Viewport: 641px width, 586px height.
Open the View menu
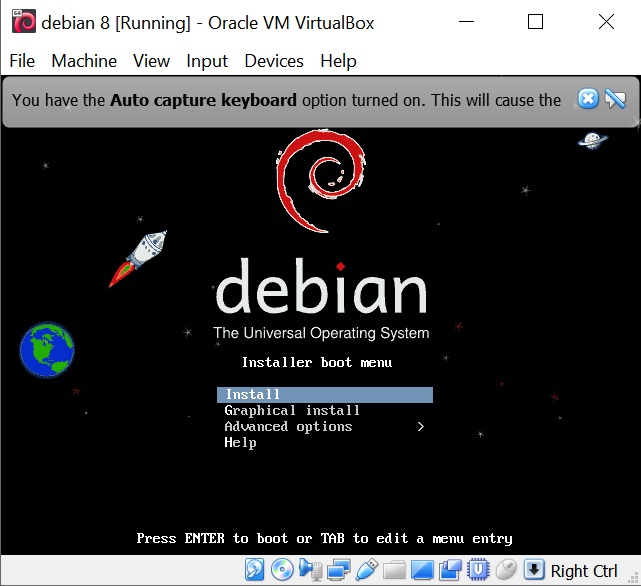pyautogui.click(x=151, y=61)
